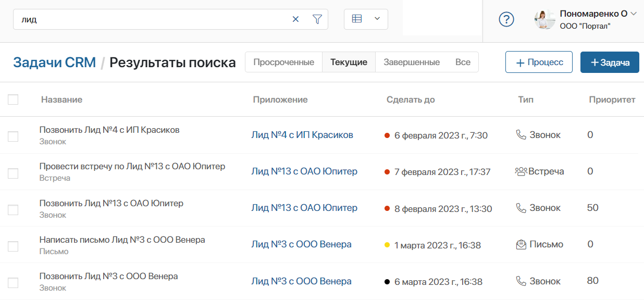Click Пономаренко user avatar photo
Viewport: 644px width, 300px height.
[x=545, y=19]
